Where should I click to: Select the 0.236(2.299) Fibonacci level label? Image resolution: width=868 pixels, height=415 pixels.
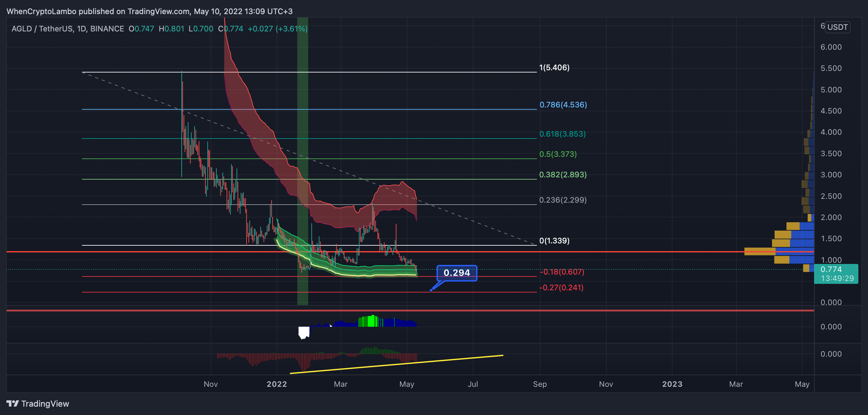[x=563, y=200]
